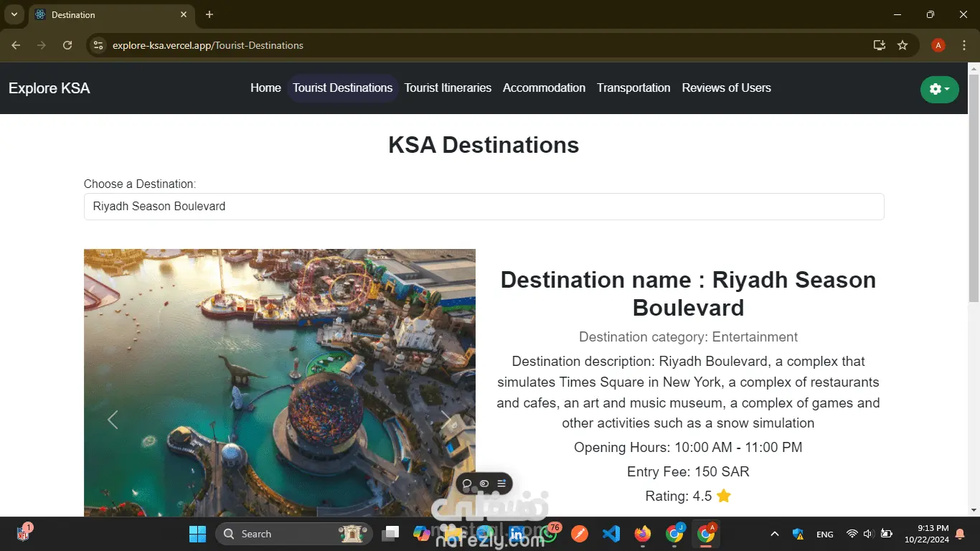
Task: Click the Explore KSA brand logo
Action: coord(49,88)
